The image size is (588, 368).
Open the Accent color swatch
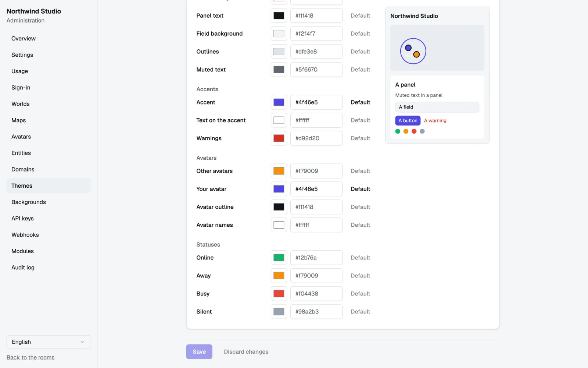point(279,102)
